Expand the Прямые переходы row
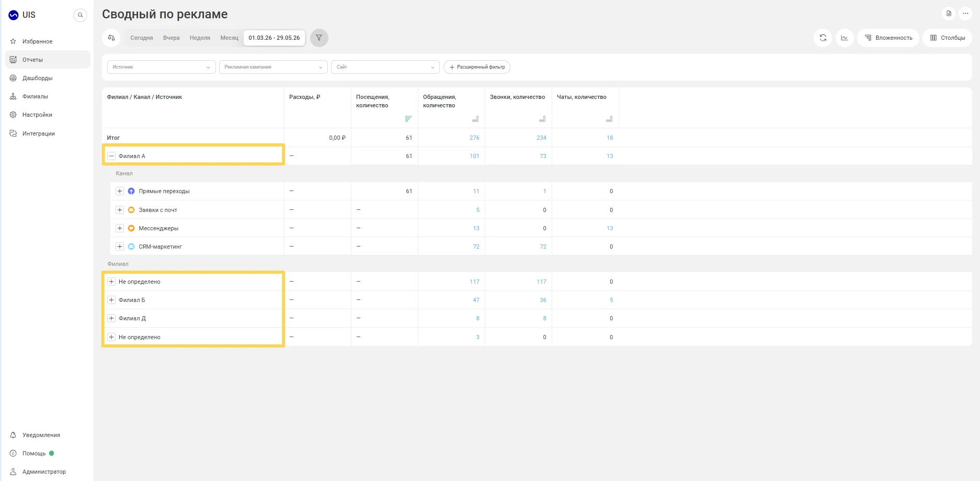 click(x=120, y=191)
